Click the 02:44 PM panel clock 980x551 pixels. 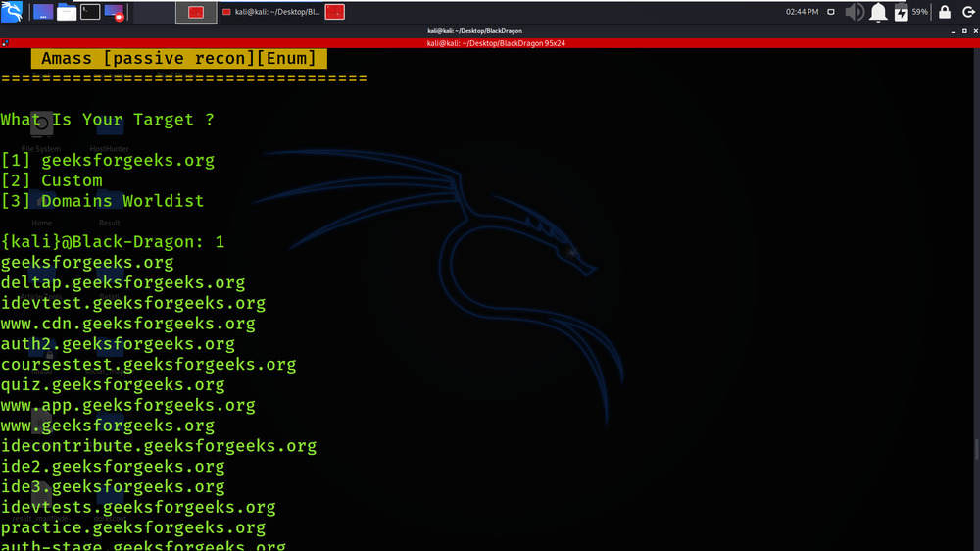(802, 12)
